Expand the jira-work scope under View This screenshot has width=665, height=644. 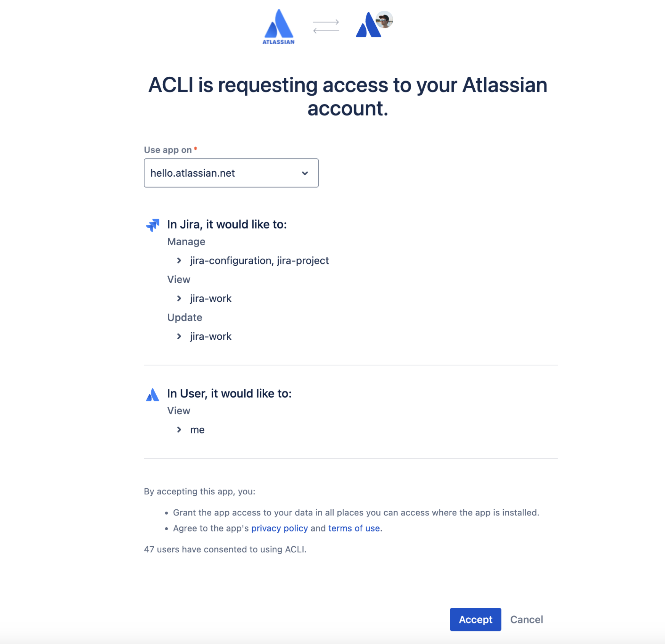[x=179, y=298]
